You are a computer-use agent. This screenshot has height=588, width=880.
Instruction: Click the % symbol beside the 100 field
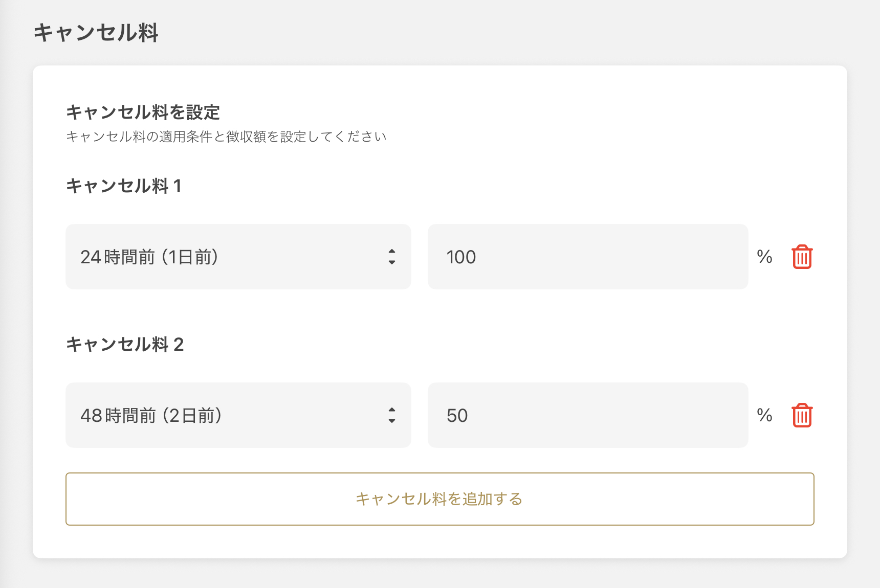coord(764,257)
